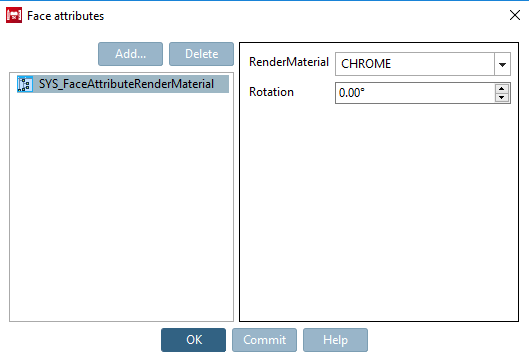Decrease Rotation with the down spinner
This screenshot has width=529, height=361.
coord(502,97)
